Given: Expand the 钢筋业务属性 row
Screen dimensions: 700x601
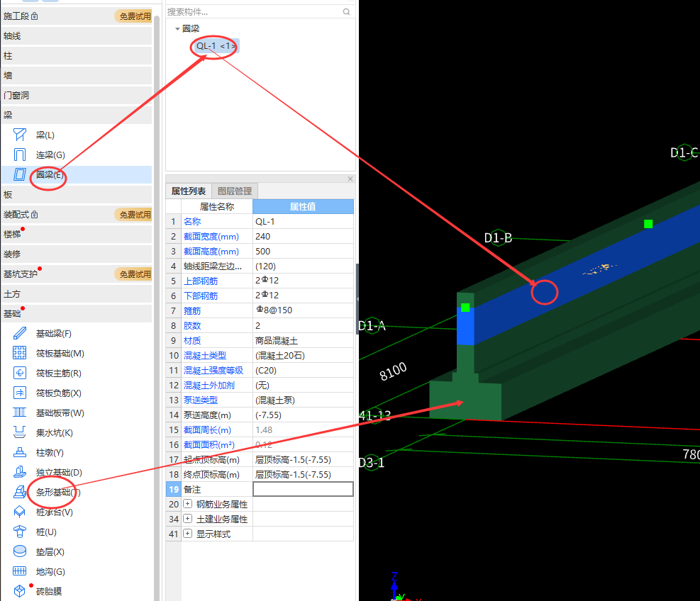Looking at the screenshot, I should coord(187,504).
